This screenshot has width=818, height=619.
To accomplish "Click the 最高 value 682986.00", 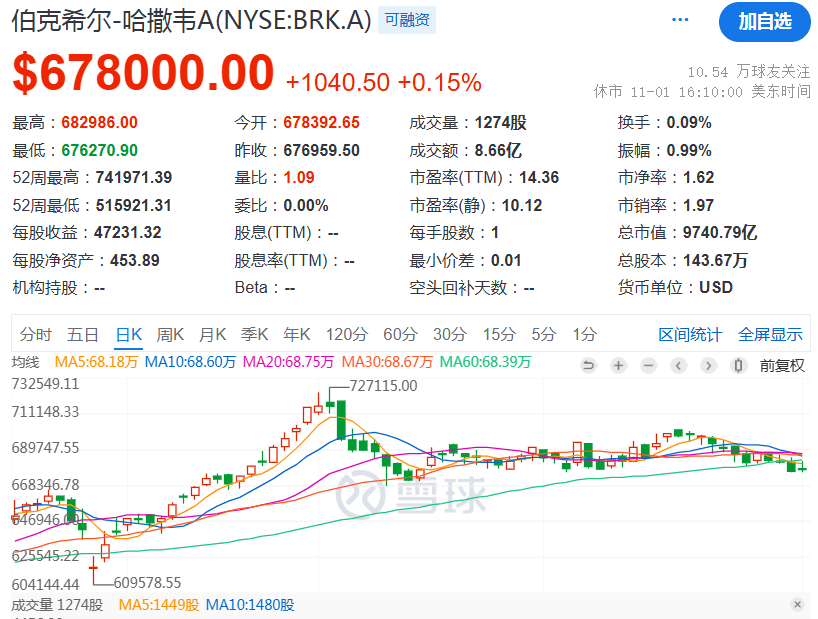I will click(100, 123).
